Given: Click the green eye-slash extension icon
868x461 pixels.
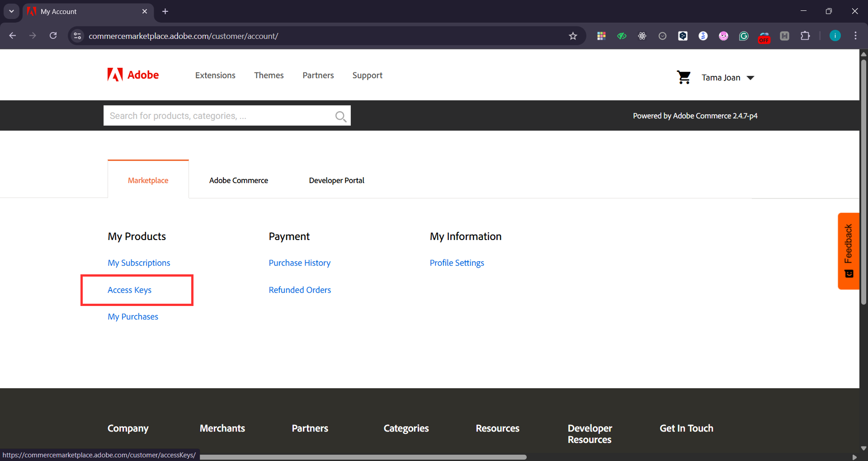Looking at the screenshot, I should [622, 36].
